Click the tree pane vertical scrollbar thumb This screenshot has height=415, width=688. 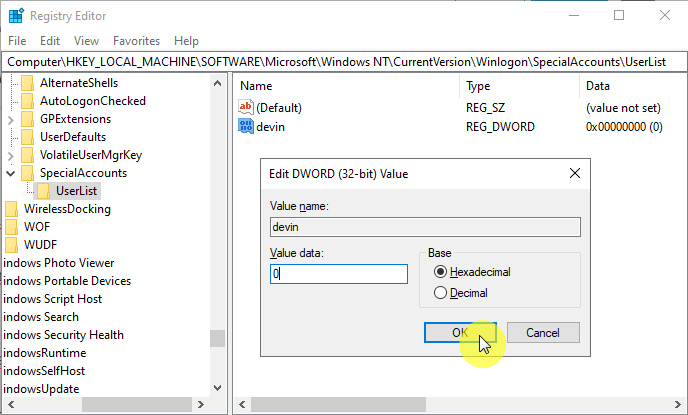click(x=217, y=338)
